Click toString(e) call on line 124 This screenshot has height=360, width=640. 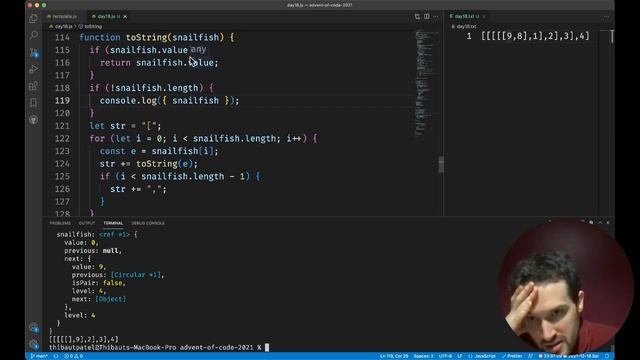point(164,164)
